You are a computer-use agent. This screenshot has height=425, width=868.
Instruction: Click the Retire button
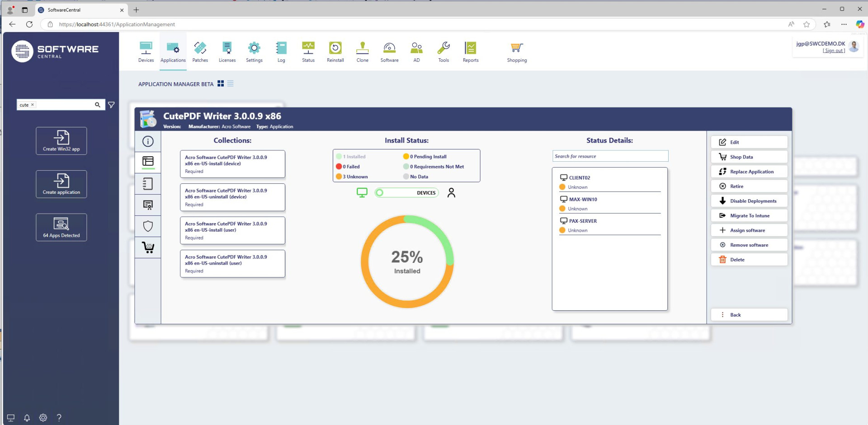(x=749, y=186)
